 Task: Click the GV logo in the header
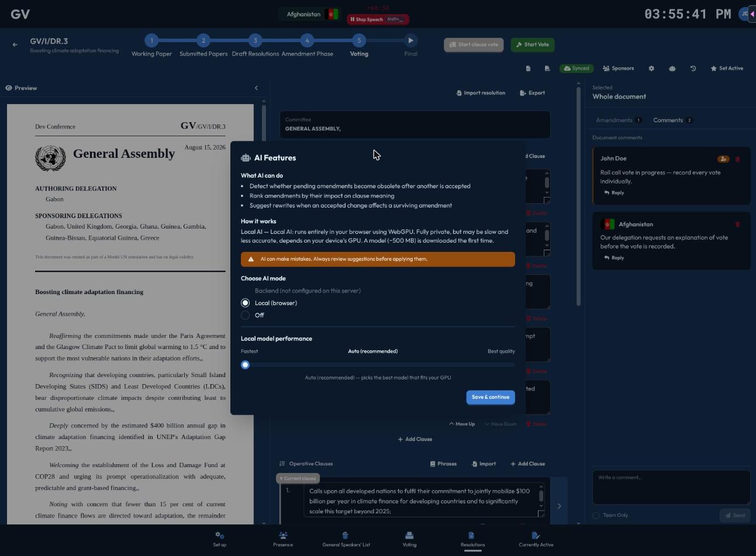20,14
